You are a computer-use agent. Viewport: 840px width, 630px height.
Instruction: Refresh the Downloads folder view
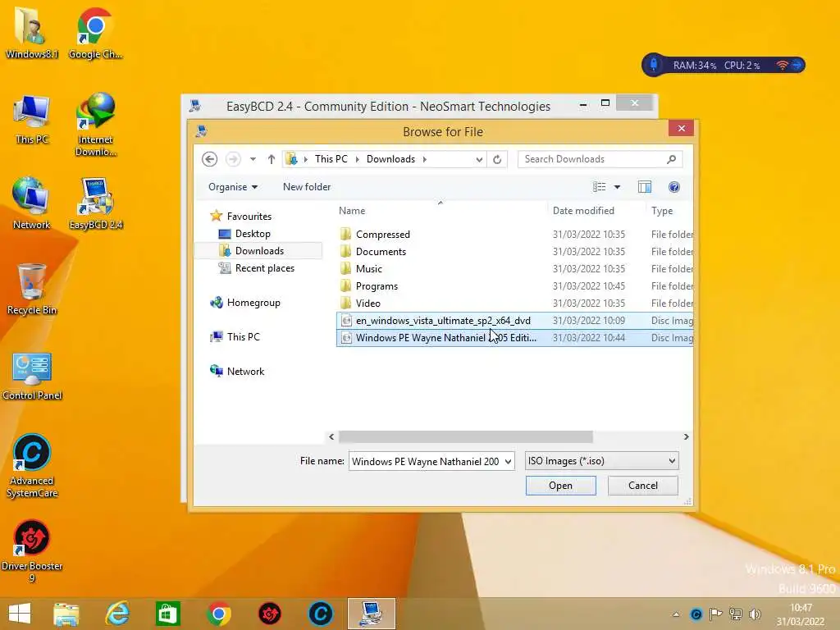click(497, 159)
